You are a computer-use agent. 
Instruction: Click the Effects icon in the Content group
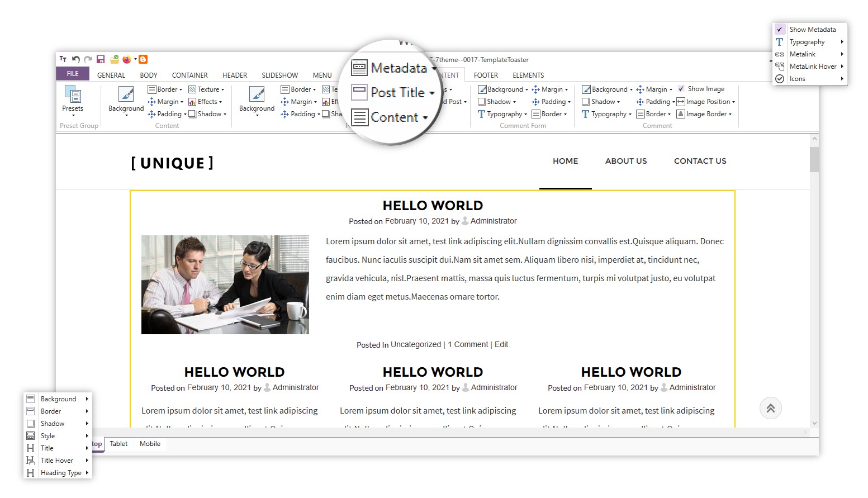point(192,102)
